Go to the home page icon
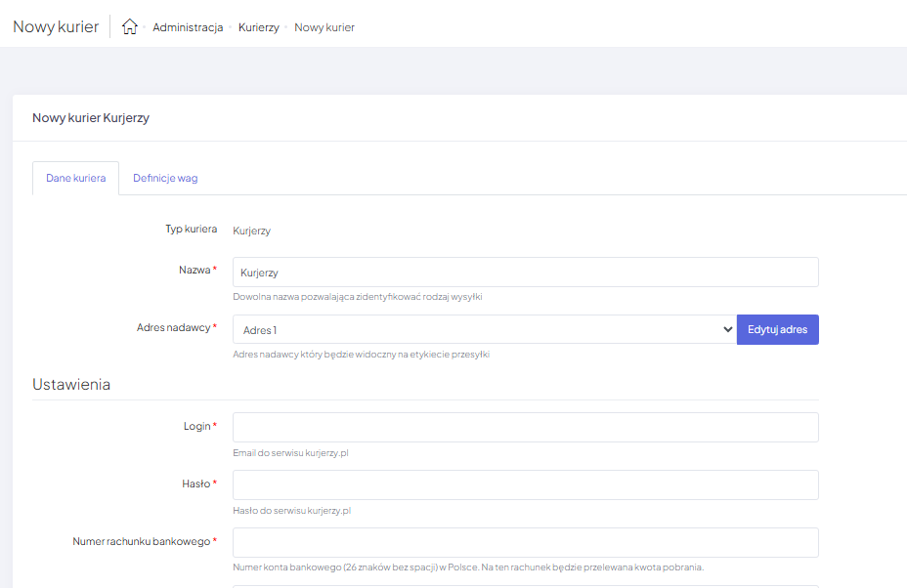The width and height of the screenshot is (907, 588). (x=130, y=26)
